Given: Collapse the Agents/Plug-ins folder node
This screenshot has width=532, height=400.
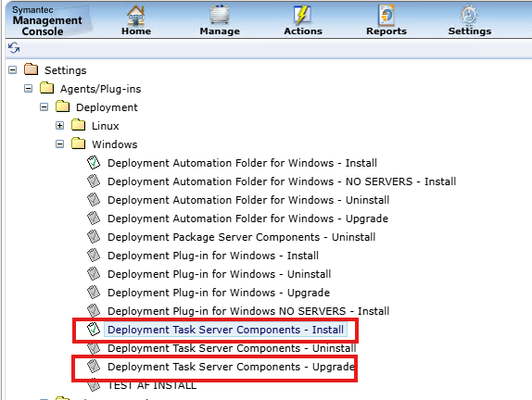Looking at the screenshot, I should coord(29,89).
